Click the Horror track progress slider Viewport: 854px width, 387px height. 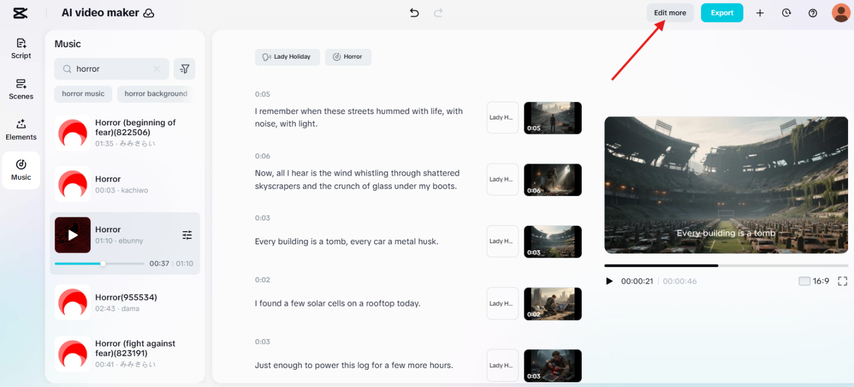(100, 263)
